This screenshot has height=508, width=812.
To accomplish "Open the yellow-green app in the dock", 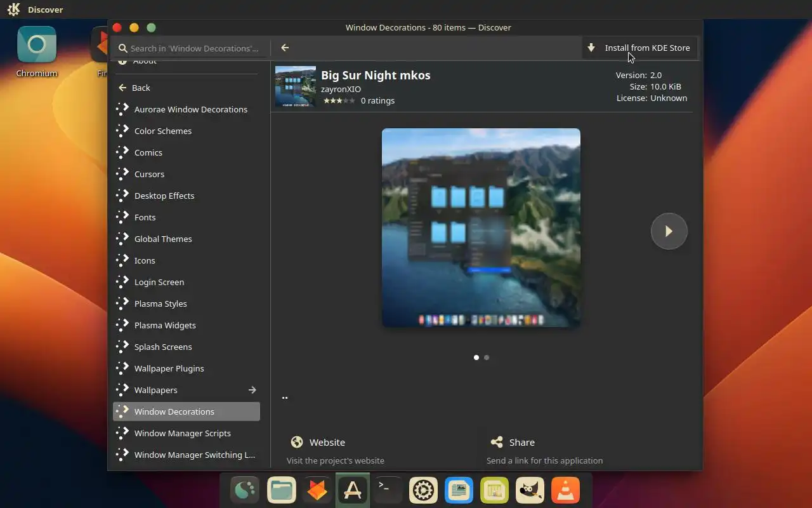I will 494,490.
